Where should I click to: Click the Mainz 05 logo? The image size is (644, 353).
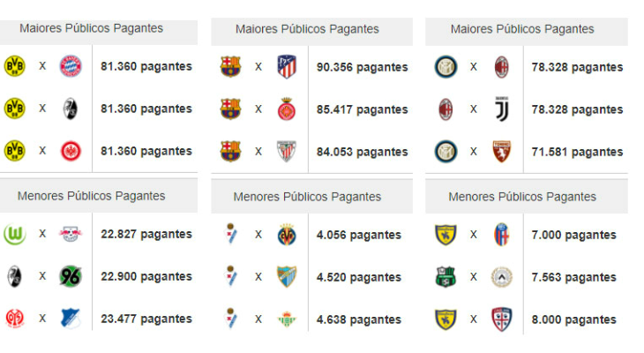coord(15,319)
